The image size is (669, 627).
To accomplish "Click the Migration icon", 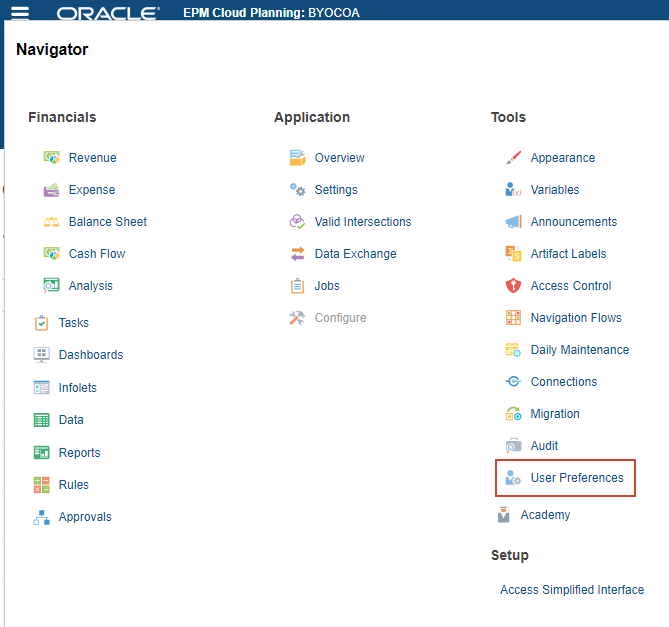I will (x=513, y=414).
